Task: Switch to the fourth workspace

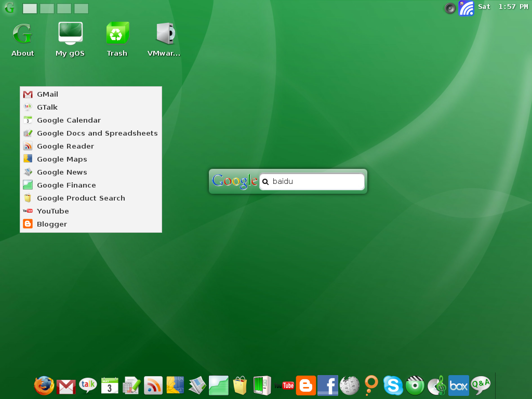Action: point(81,8)
